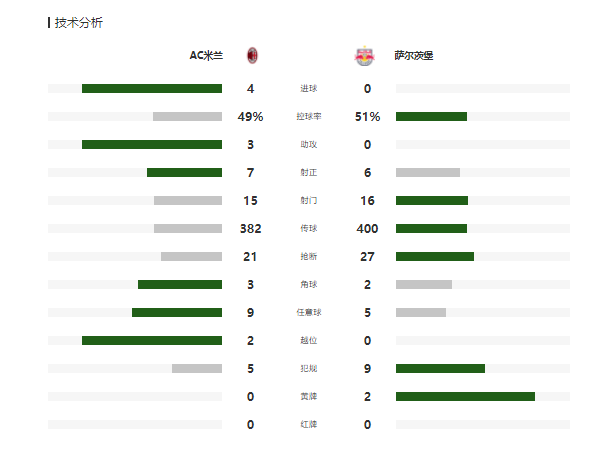The image size is (615, 452).
Task: Click the 抢断 stat label
Action: (309, 257)
